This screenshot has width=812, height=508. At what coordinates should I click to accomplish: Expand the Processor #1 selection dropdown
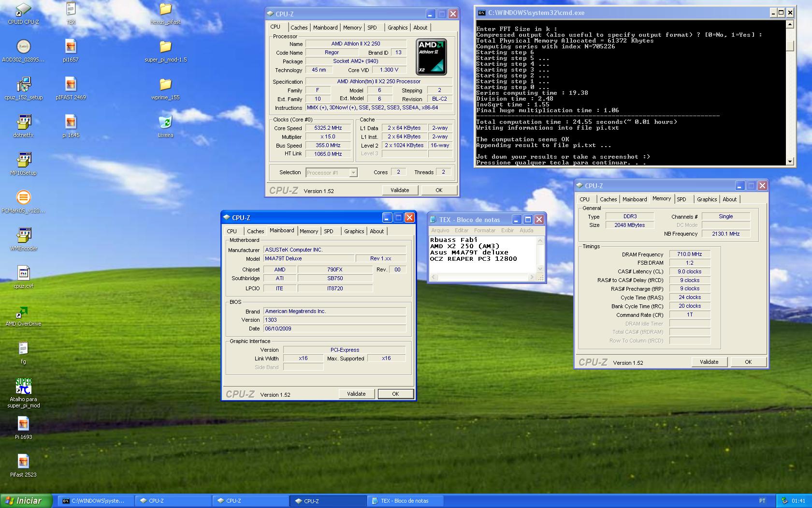[353, 173]
